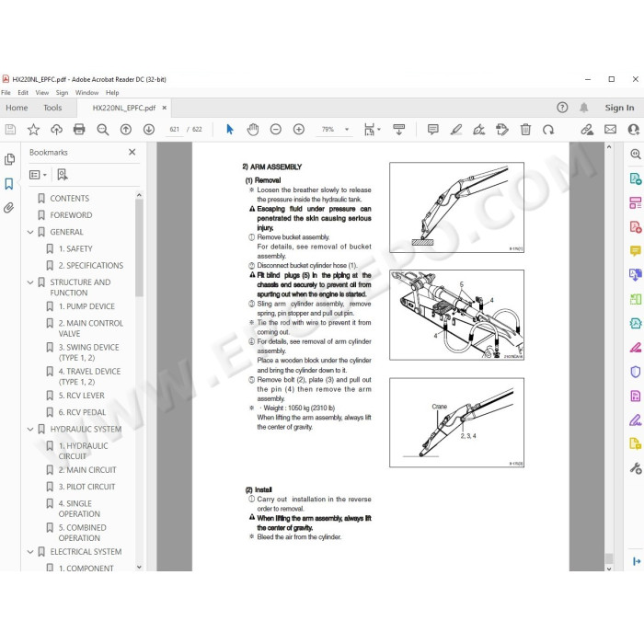Open Protect shield tool in right pane
The width and height of the screenshot is (644, 644).
point(636,372)
